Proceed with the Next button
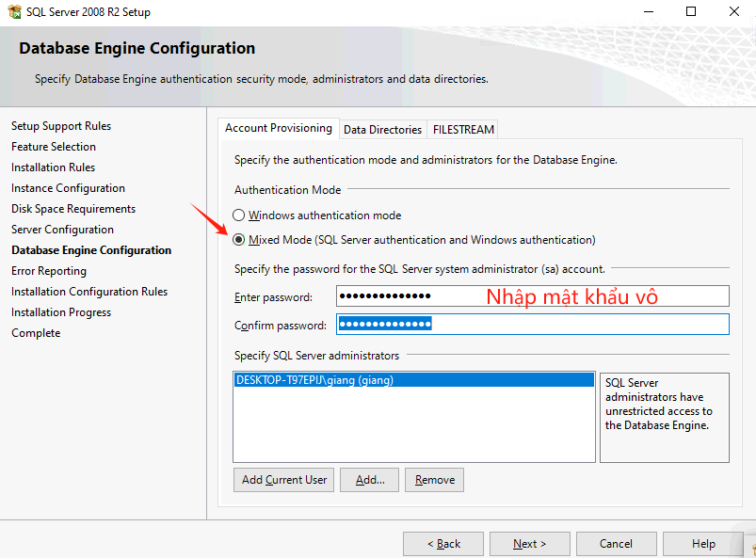Screen dimensions: 756x558 (530, 544)
